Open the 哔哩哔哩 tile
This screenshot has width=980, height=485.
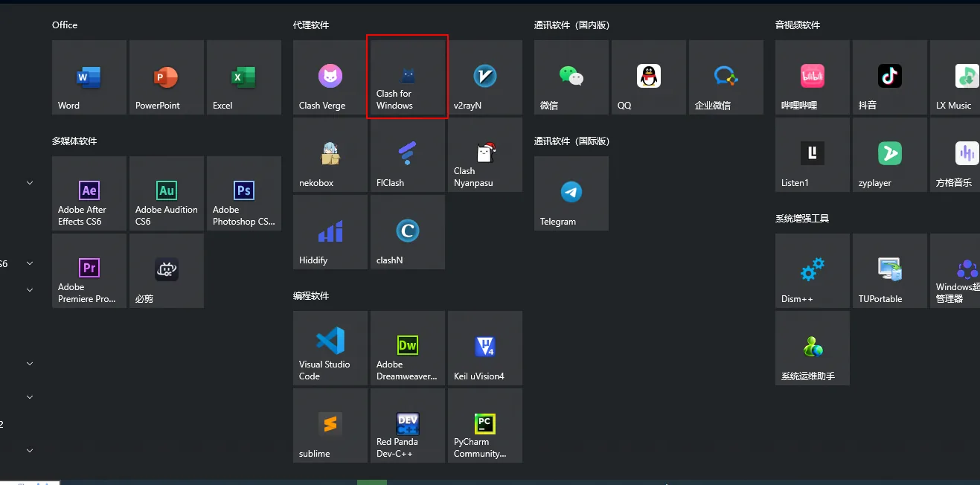click(x=813, y=77)
